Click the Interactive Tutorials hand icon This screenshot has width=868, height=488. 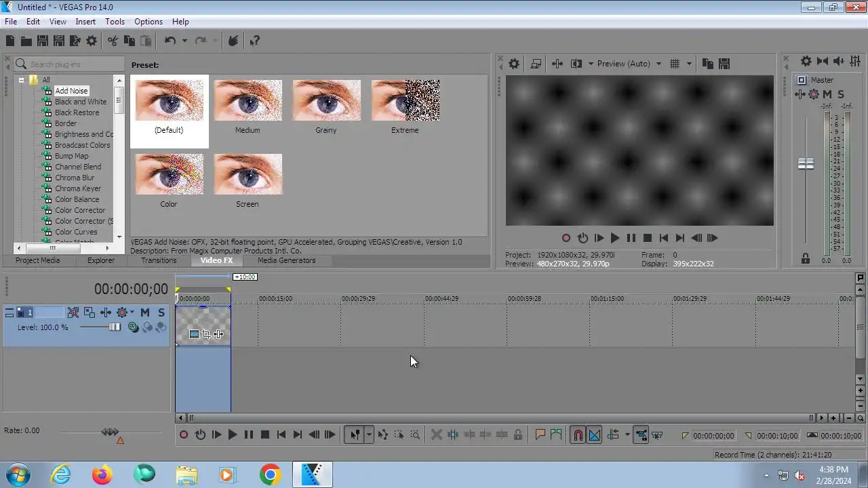point(233,41)
